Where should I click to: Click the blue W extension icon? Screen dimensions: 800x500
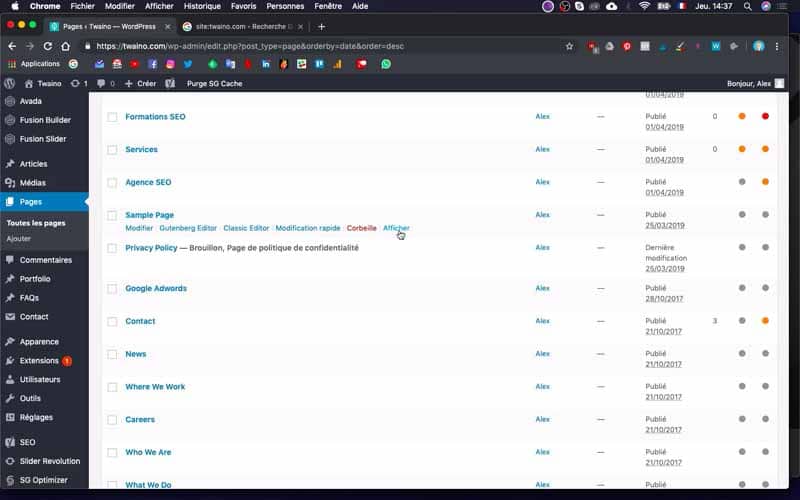[716, 46]
